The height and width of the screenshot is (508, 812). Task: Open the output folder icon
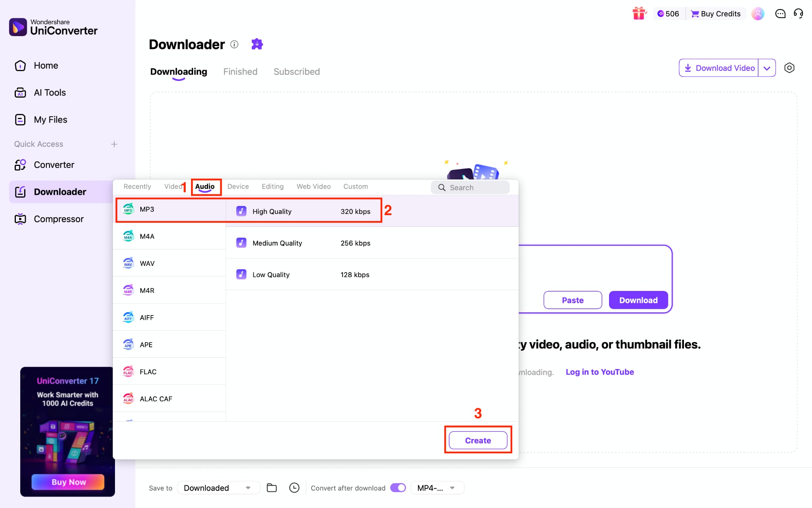pos(272,488)
